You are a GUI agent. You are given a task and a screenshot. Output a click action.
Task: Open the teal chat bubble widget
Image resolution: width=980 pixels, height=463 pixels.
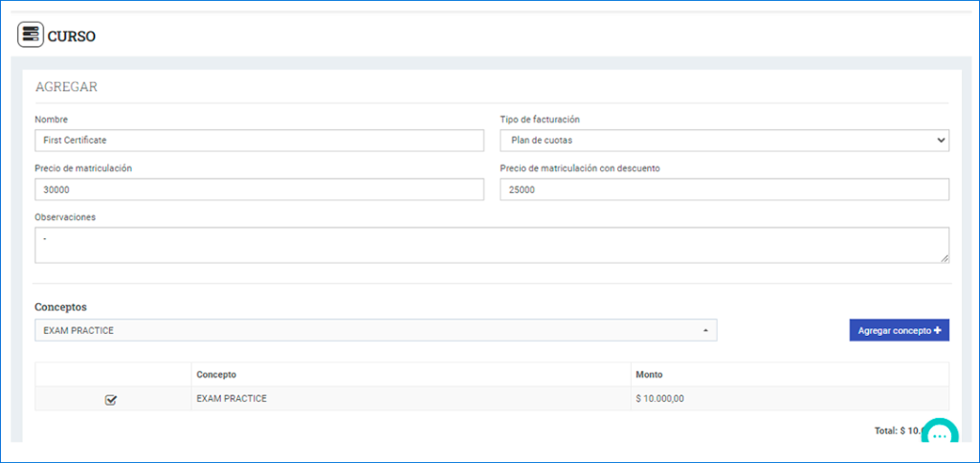(x=940, y=435)
